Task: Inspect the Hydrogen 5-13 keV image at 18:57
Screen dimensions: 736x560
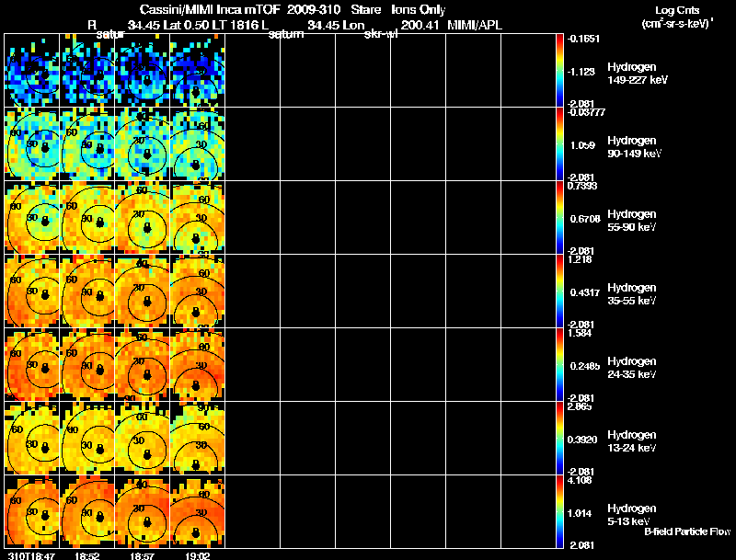Action: click(143, 511)
